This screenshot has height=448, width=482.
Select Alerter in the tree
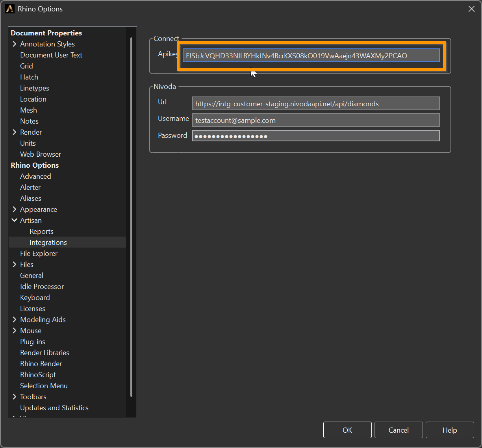30,187
